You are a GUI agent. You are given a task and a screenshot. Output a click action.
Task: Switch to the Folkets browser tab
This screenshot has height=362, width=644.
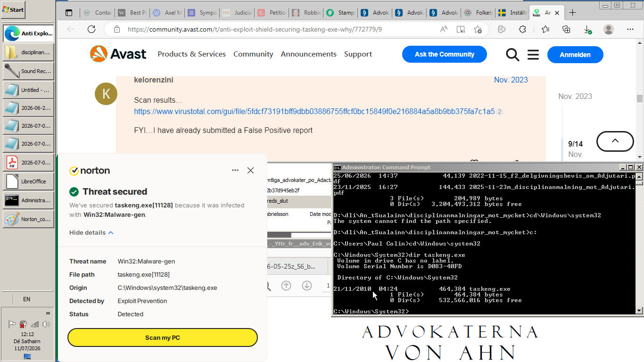478,13
